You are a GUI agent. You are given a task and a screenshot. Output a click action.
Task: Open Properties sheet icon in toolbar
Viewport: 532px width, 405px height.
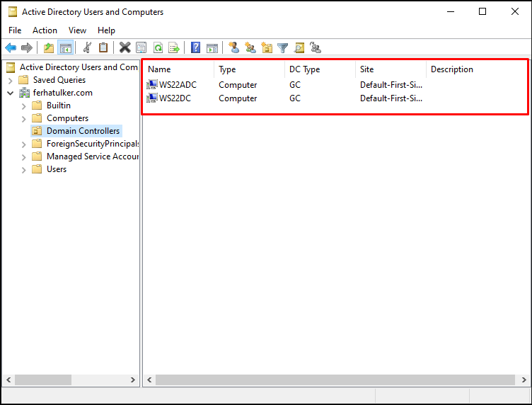coord(141,48)
